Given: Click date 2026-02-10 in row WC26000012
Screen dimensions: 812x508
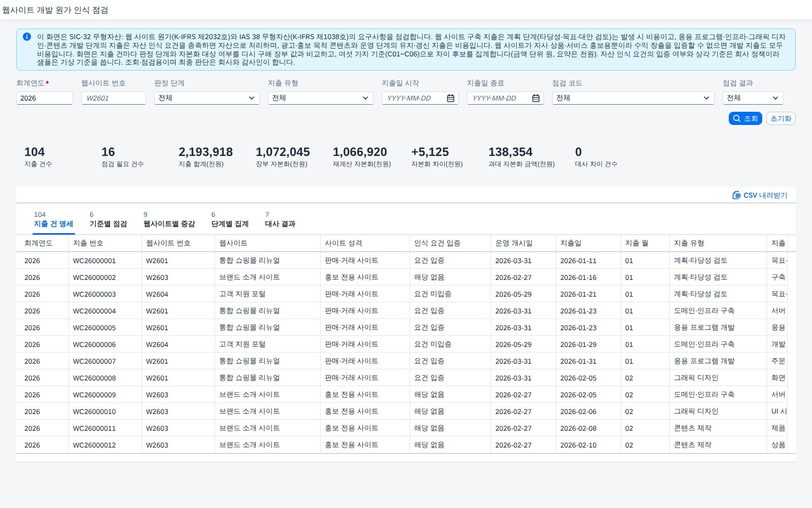Looking at the screenshot, I should [579, 445].
